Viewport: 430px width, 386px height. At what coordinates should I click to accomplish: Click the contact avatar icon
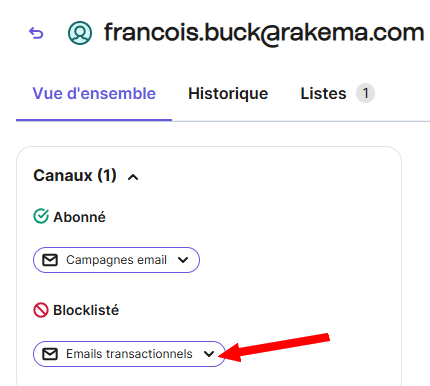click(80, 33)
